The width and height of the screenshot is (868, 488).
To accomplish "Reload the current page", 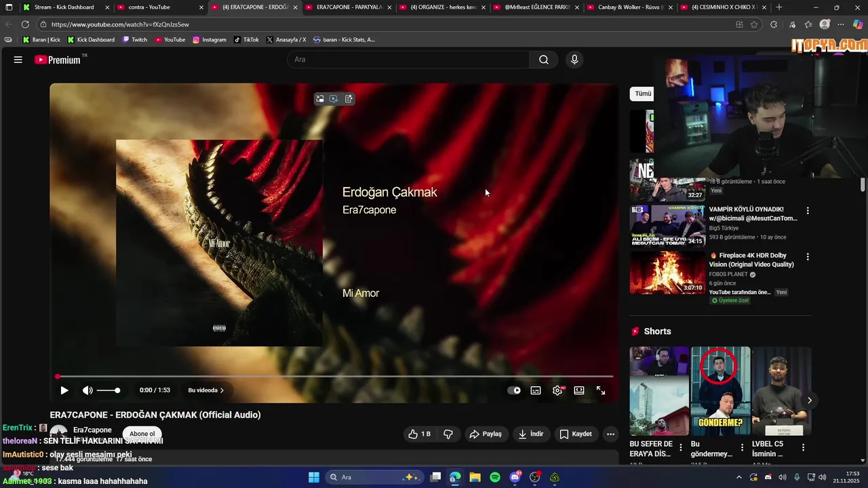I will pyautogui.click(x=25, y=24).
